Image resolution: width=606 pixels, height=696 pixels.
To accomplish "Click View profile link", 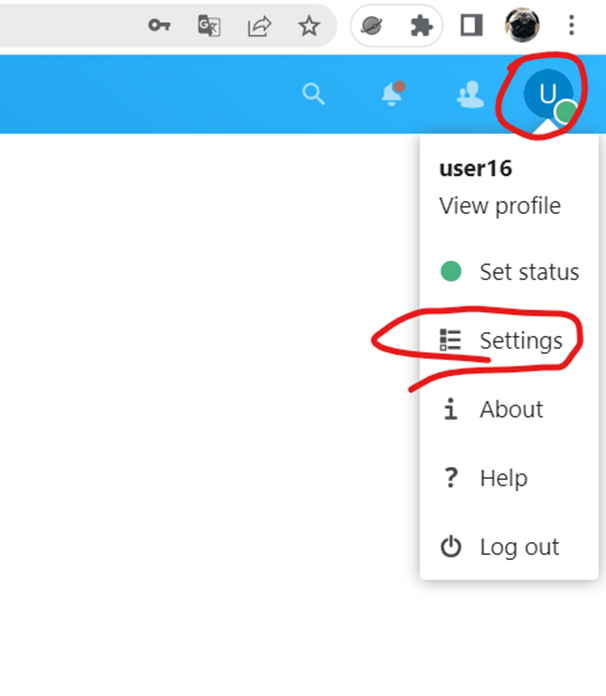I will pyautogui.click(x=500, y=206).
